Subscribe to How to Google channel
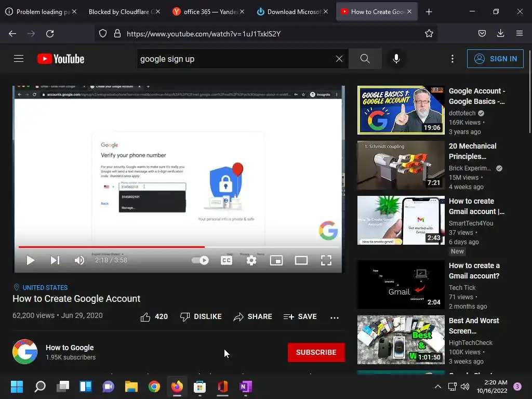The image size is (532, 399). pyautogui.click(x=316, y=353)
